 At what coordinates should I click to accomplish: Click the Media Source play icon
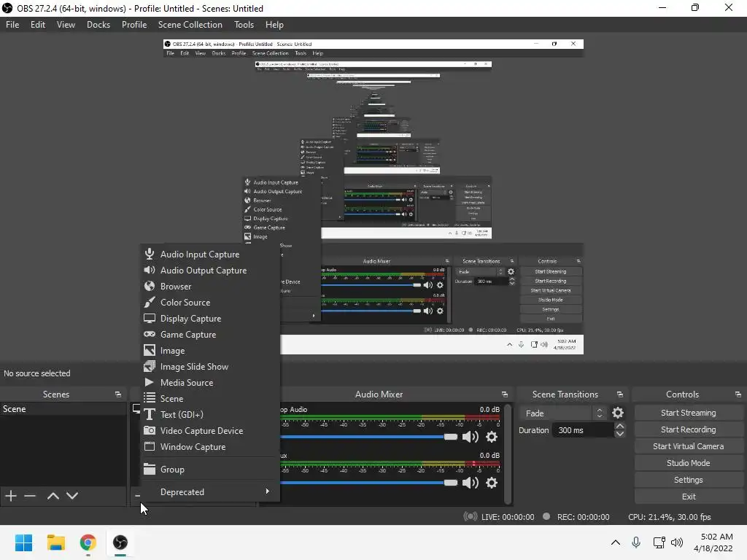(x=149, y=382)
